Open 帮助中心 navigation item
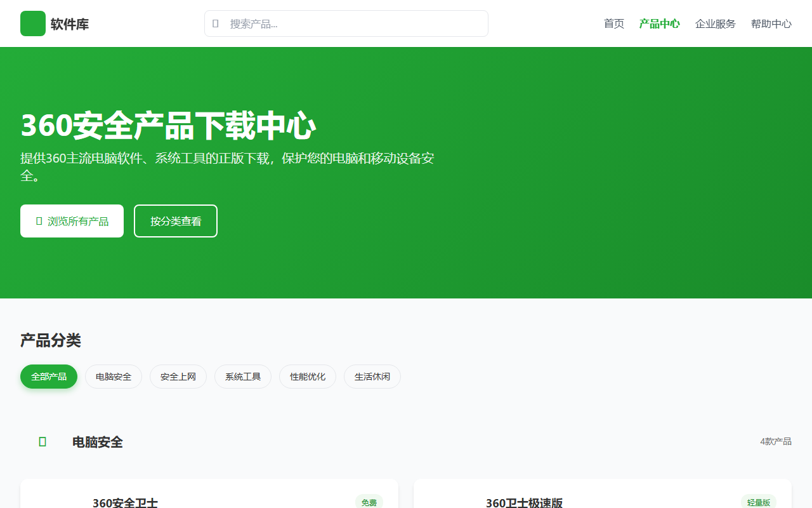Viewport: 812px width, 508px height. click(771, 23)
